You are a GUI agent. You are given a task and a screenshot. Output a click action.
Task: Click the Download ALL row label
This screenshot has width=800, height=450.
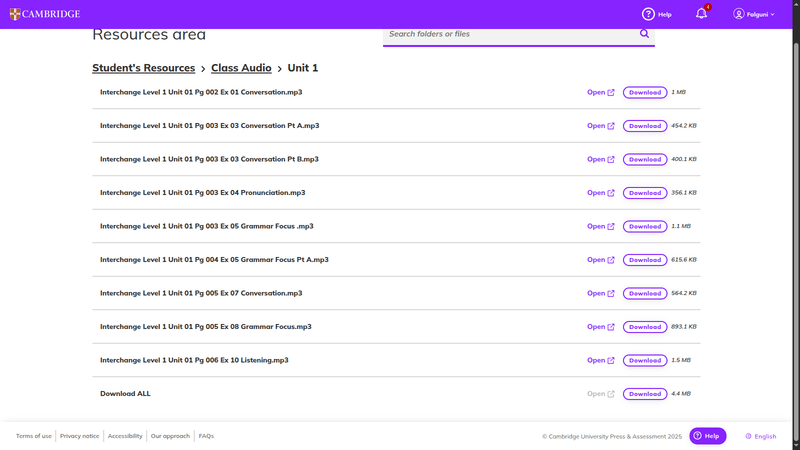[125, 394]
